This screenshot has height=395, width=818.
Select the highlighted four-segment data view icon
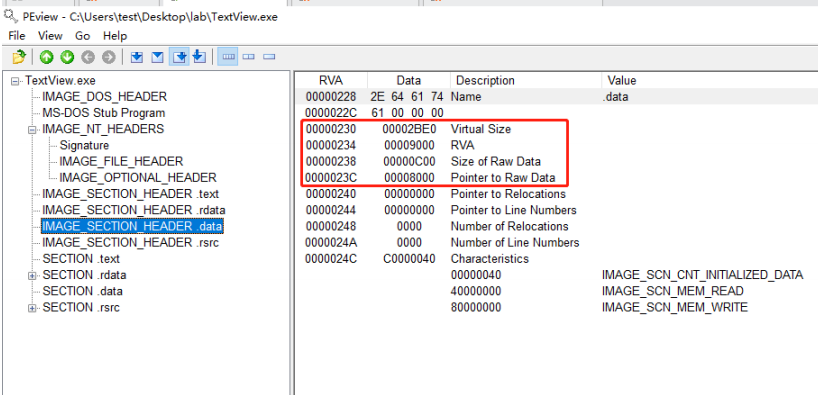click(227, 57)
